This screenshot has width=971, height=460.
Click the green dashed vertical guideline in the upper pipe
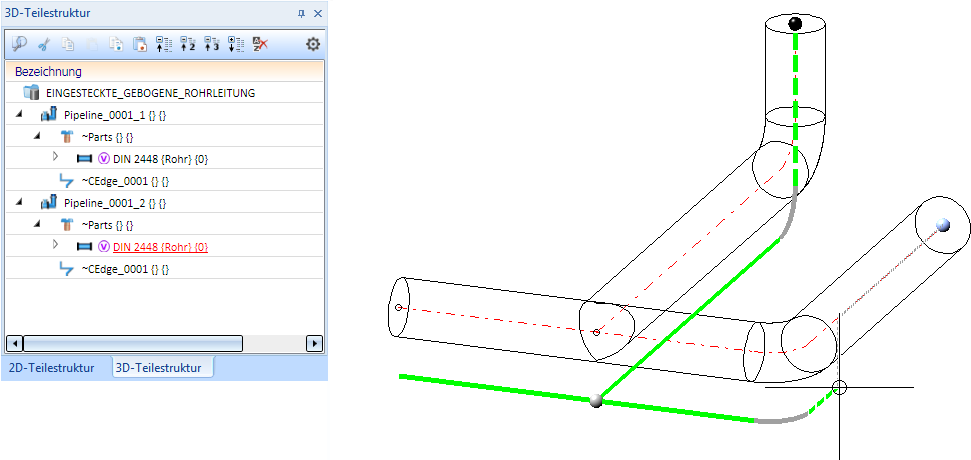tap(795, 108)
